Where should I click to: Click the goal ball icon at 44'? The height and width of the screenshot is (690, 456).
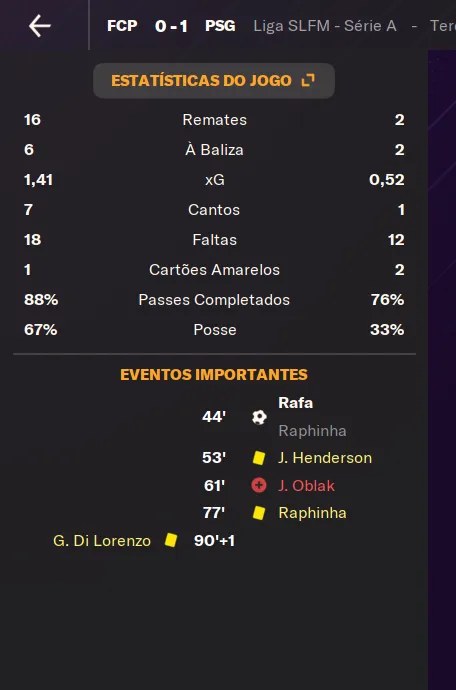pyautogui.click(x=259, y=417)
